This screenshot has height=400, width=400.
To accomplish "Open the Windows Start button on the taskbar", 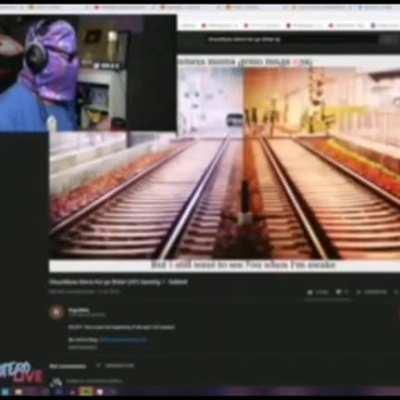I will pyautogui.click(x=5, y=392).
